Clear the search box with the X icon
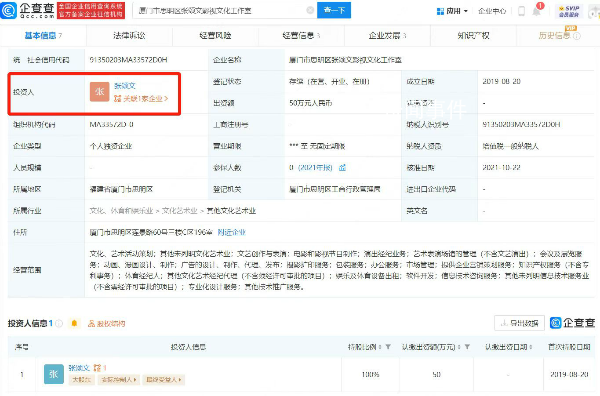The width and height of the screenshot is (600, 396). (x=310, y=10)
